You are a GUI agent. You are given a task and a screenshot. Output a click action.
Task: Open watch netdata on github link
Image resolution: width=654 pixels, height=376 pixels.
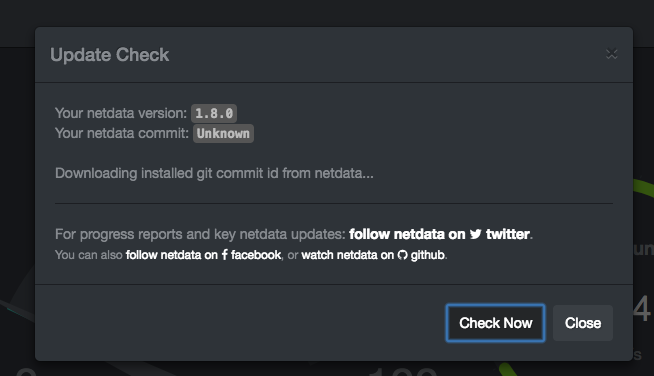(373, 255)
